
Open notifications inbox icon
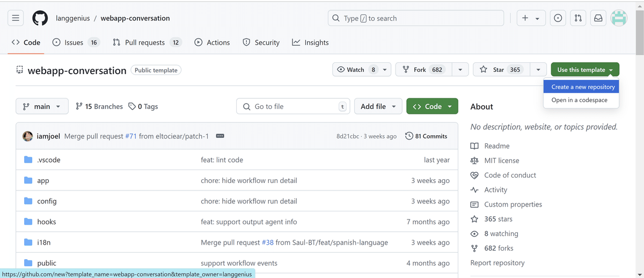click(598, 18)
